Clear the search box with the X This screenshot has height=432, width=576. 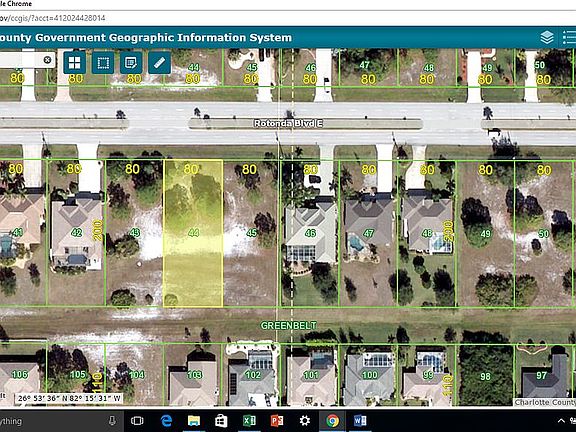pos(47,60)
